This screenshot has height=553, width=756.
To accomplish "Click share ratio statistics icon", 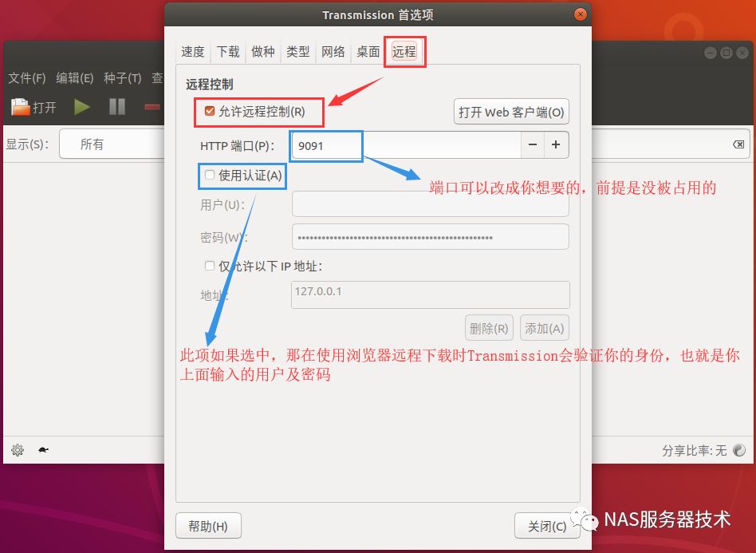I will pyautogui.click(x=738, y=450).
